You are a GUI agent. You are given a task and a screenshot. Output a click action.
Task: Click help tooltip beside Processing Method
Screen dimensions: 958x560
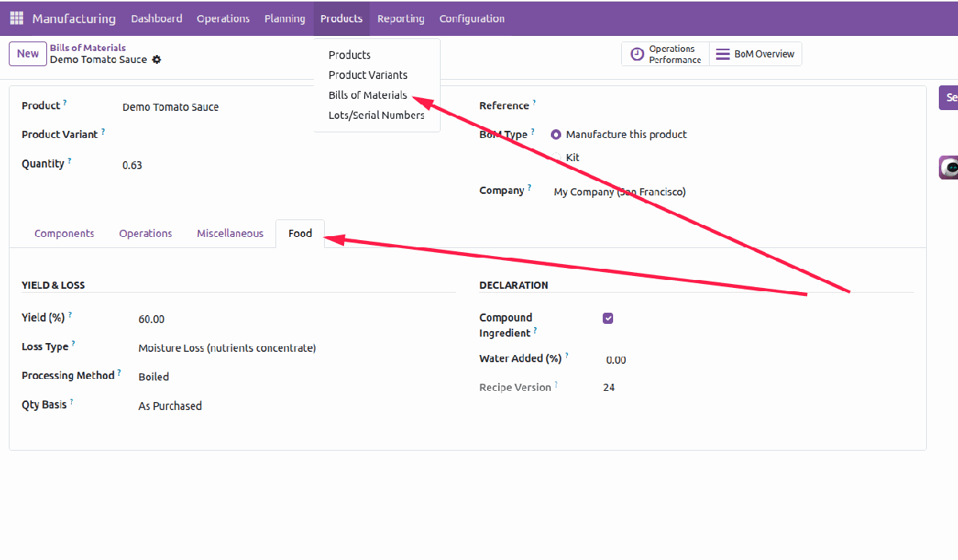coord(120,373)
